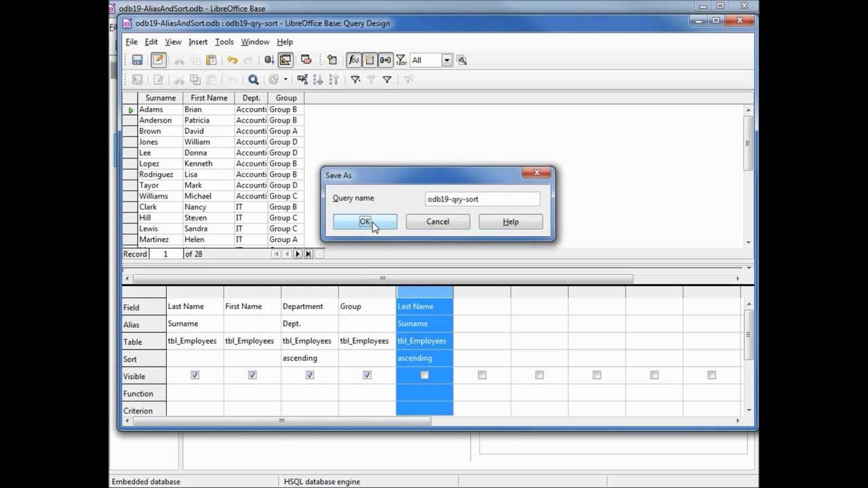Click the Standard Filter icon
The image size is (868, 488).
[387, 79]
